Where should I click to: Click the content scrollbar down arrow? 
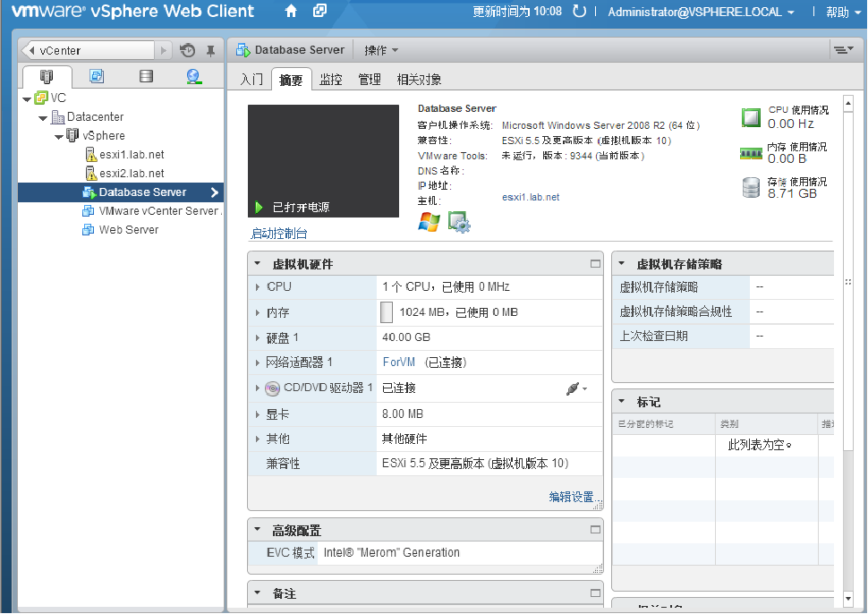point(848,599)
